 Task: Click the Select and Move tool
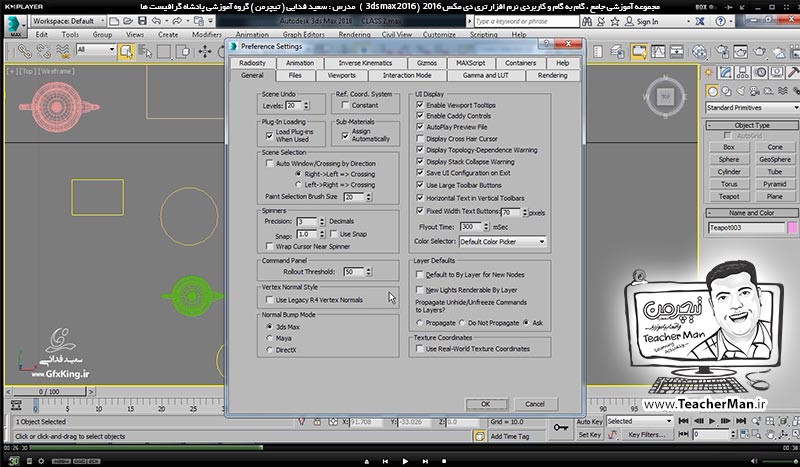pos(205,52)
